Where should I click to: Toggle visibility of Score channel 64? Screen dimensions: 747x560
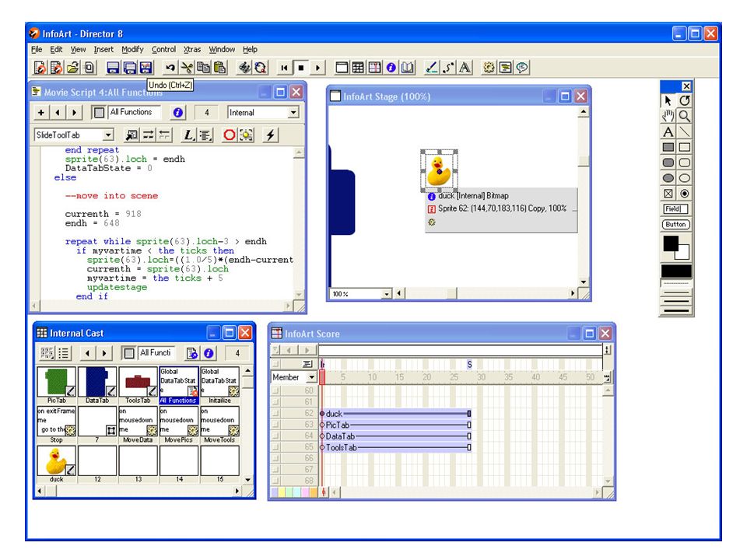coord(275,436)
